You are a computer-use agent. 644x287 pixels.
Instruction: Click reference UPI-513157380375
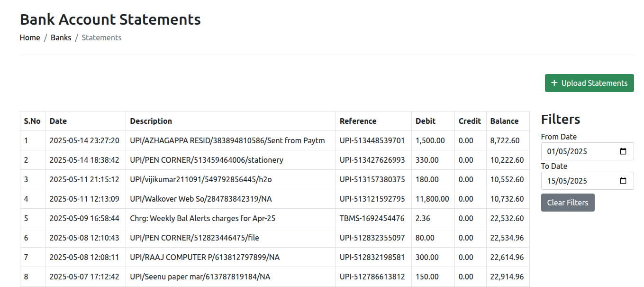[372, 179]
